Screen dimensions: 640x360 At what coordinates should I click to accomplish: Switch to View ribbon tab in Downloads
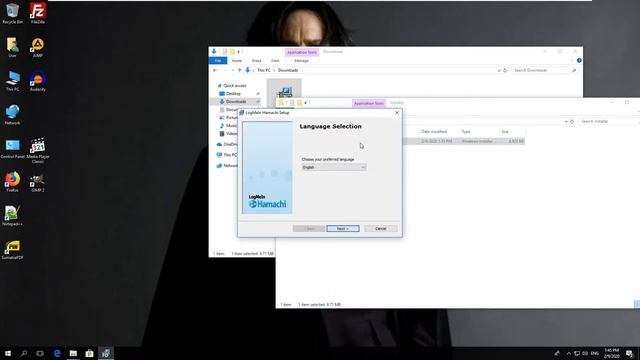pyautogui.click(x=275, y=60)
